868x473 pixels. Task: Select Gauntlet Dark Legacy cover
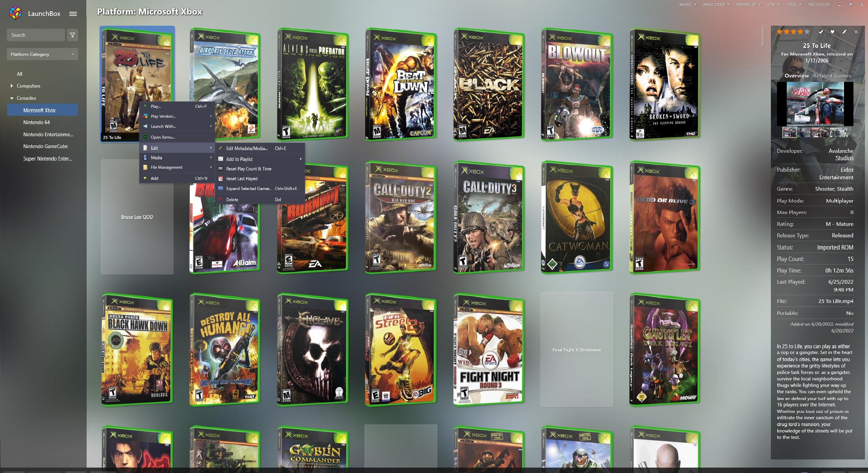pos(665,350)
